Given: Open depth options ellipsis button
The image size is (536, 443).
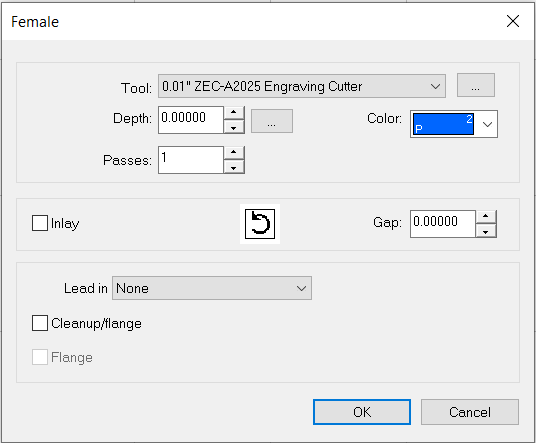Looking at the screenshot, I should coord(272,121).
